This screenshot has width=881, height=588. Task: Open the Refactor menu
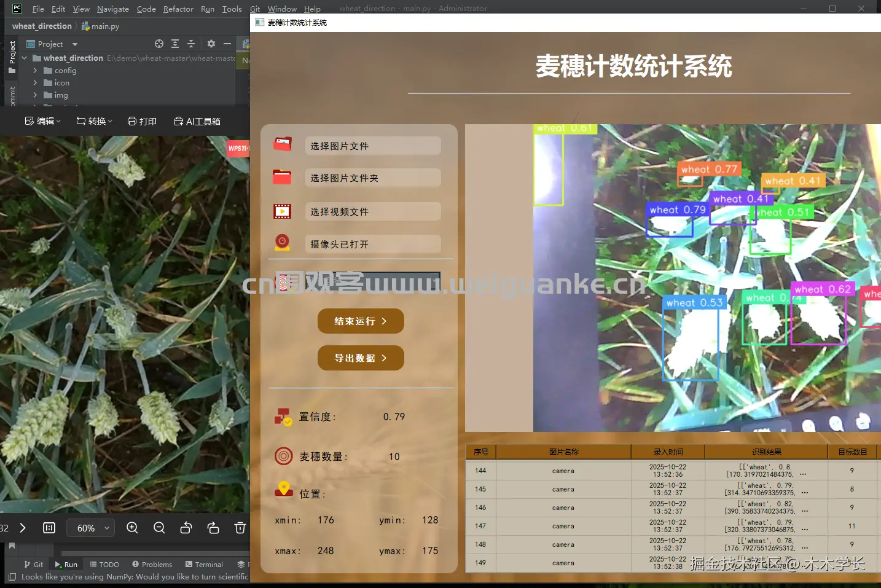point(178,9)
